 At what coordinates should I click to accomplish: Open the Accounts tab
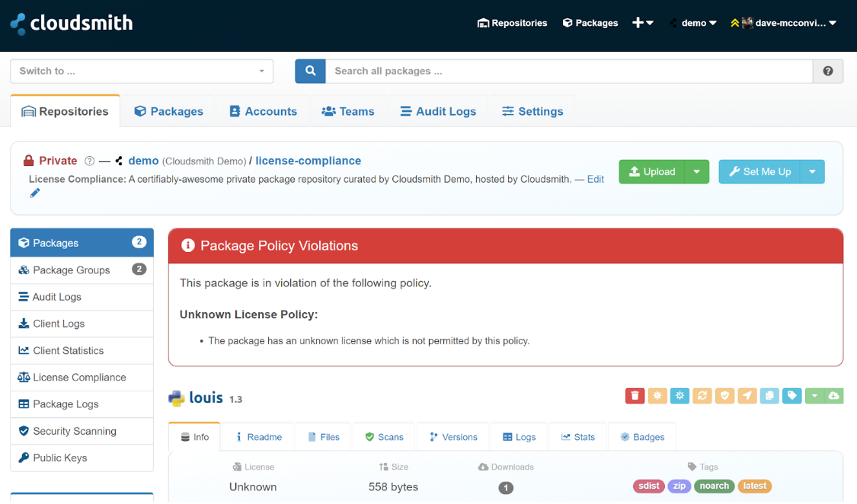[x=263, y=111]
